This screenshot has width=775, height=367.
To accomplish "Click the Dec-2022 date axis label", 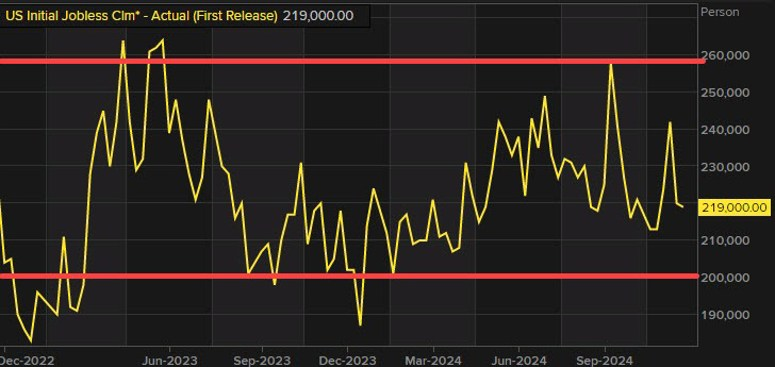I will 27,361.
